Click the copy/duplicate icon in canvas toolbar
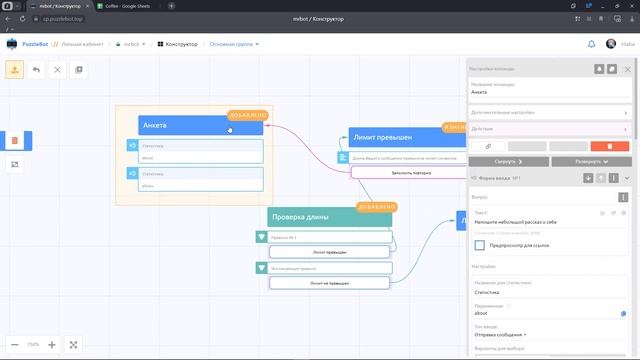 point(79,70)
